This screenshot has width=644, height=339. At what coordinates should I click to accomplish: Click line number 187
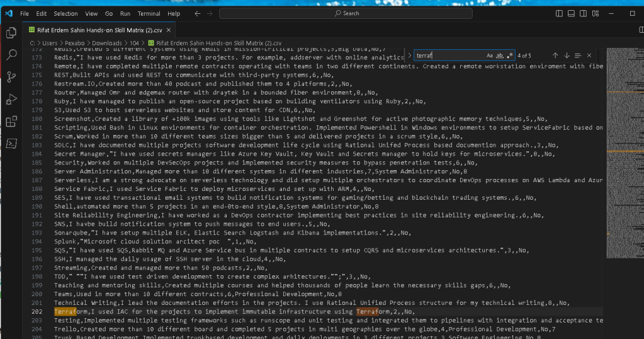click(x=37, y=180)
